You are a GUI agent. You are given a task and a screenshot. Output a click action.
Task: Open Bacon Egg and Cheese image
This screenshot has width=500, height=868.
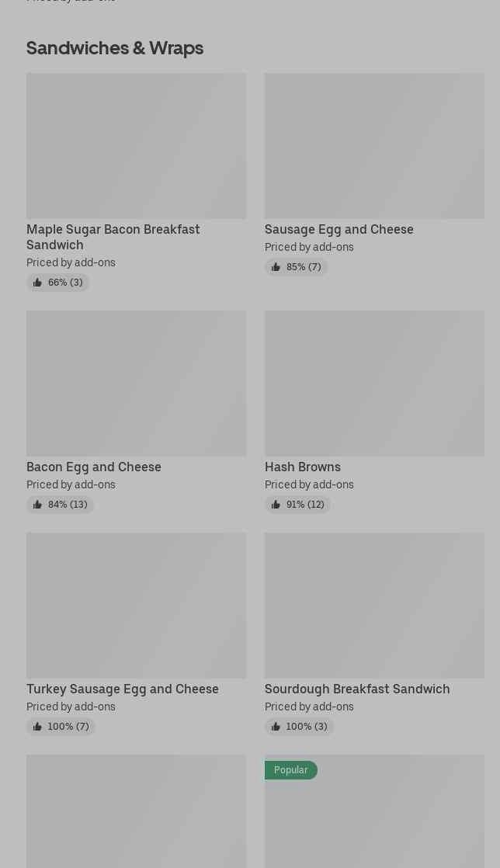click(x=136, y=383)
